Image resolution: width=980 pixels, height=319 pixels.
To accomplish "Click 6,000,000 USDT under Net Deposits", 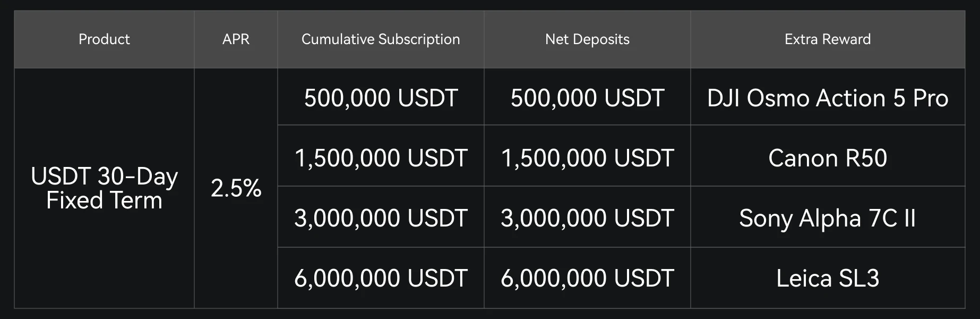I will (x=587, y=279).
